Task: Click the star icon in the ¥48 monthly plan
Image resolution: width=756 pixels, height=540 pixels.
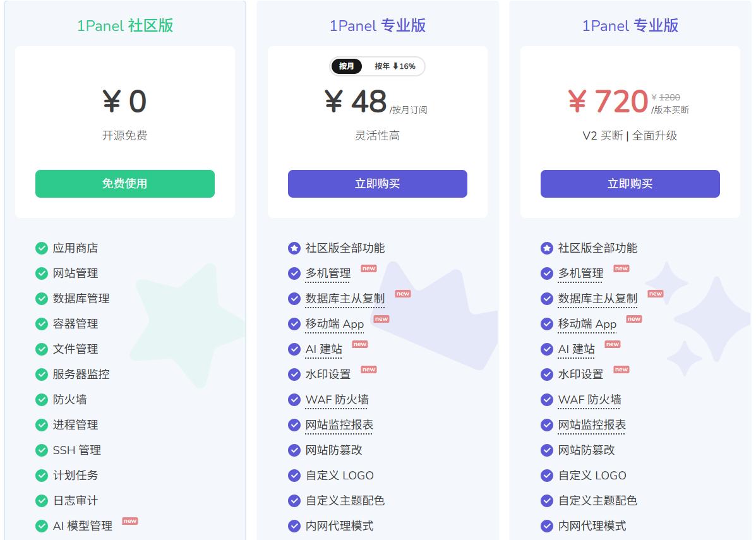Action: coord(294,248)
